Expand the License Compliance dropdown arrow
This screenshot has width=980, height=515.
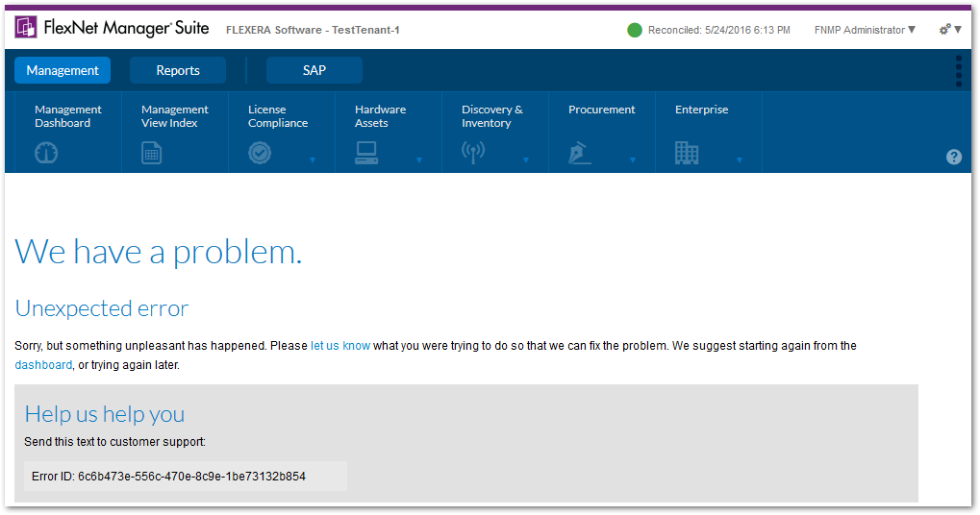pos(313,160)
